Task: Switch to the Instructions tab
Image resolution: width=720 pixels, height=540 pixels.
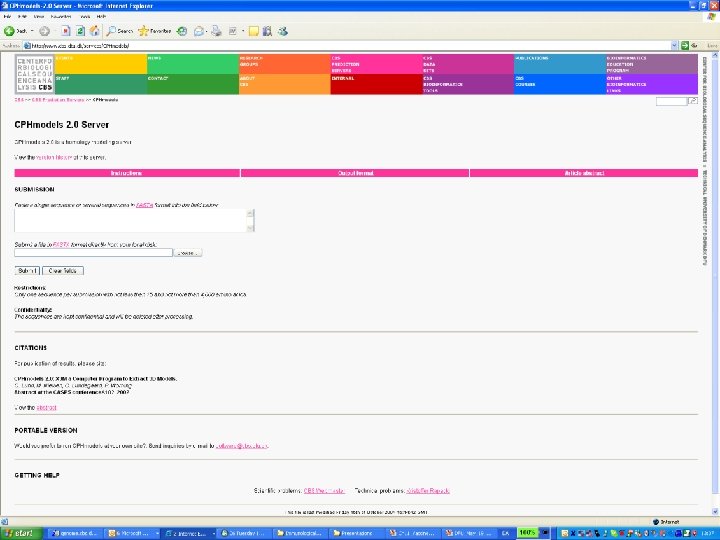Action: point(127,173)
